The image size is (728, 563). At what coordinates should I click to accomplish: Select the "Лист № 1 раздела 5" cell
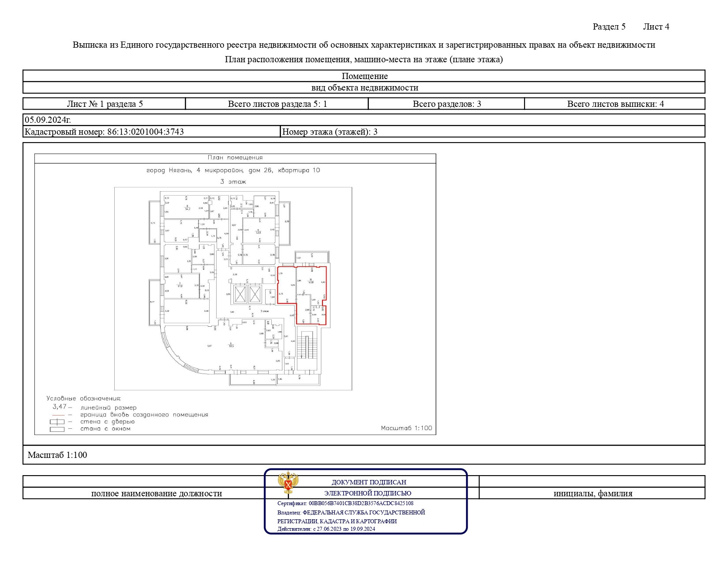(x=105, y=104)
